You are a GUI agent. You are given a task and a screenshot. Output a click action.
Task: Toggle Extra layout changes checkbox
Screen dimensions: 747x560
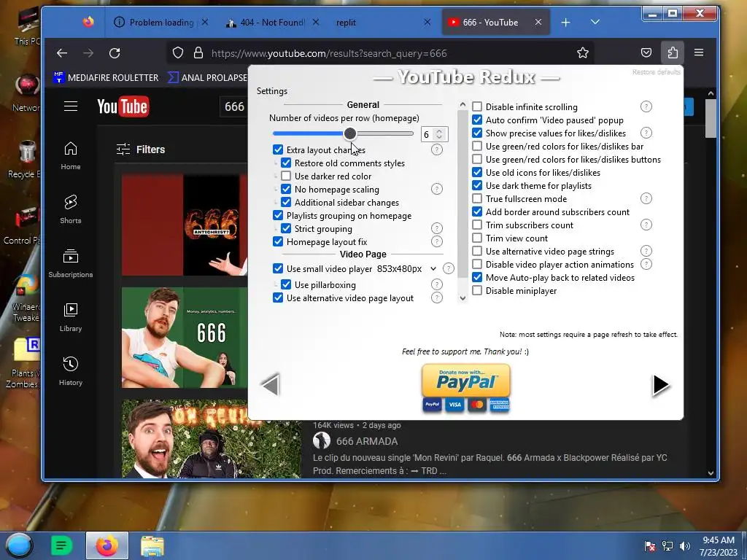click(278, 149)
